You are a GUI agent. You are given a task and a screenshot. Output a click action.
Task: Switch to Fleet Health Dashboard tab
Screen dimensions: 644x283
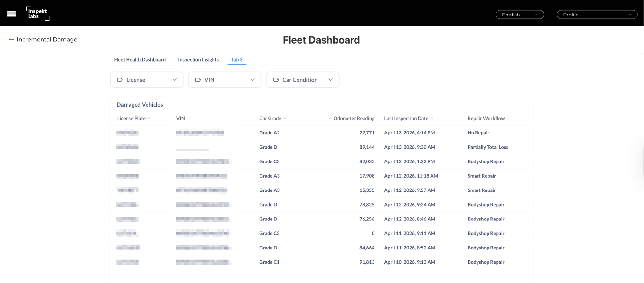140,60
